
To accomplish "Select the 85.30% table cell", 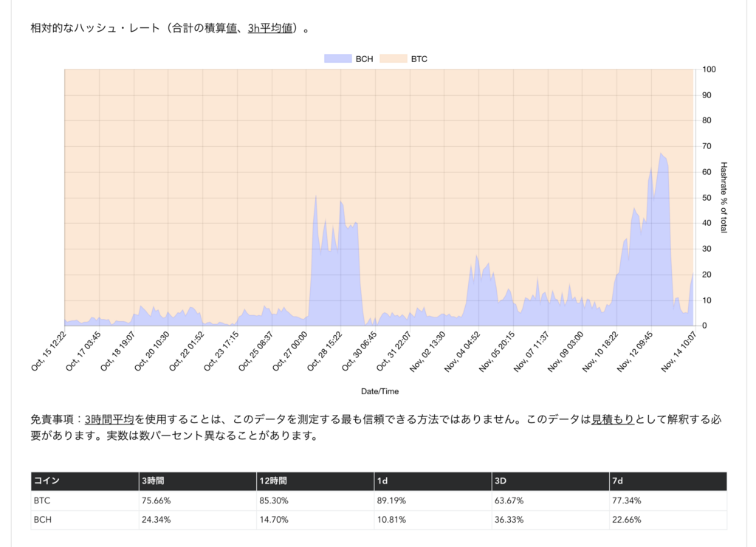I will (x=315, y=500).
